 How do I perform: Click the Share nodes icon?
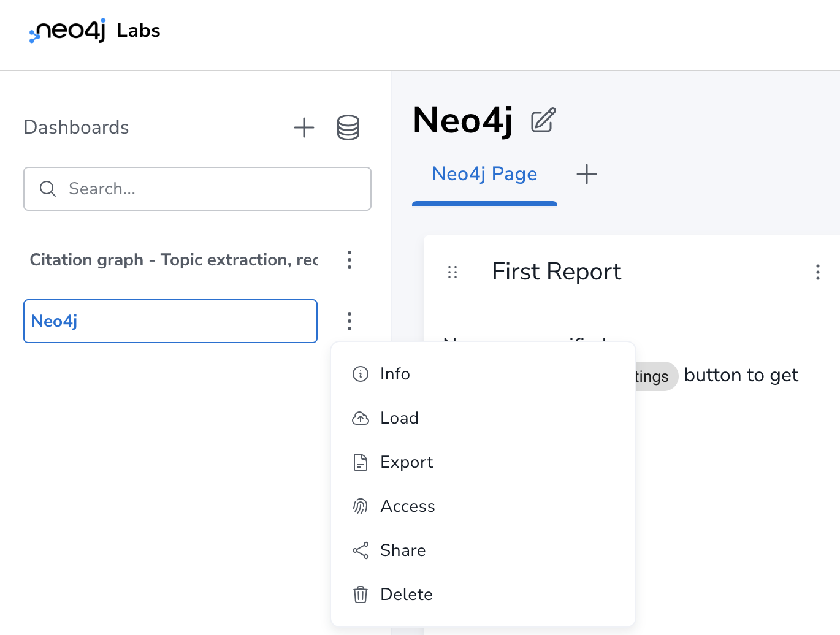[x=361, y=550]
